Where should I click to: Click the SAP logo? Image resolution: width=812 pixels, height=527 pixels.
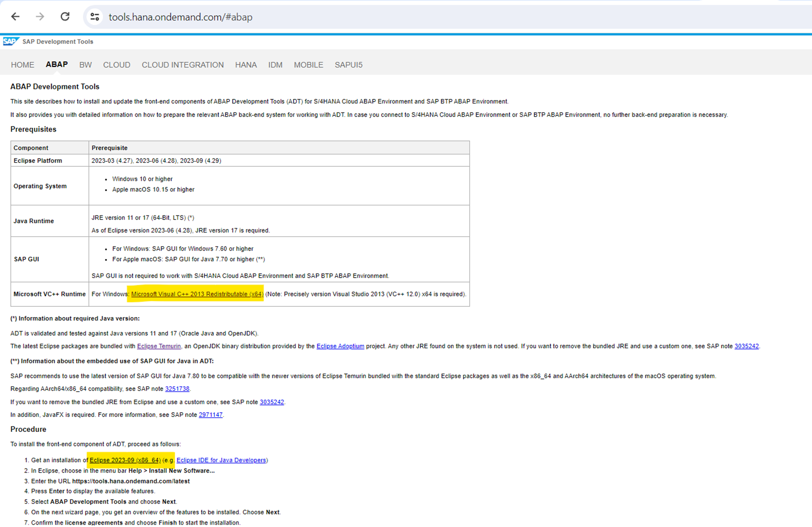[10, 41]
